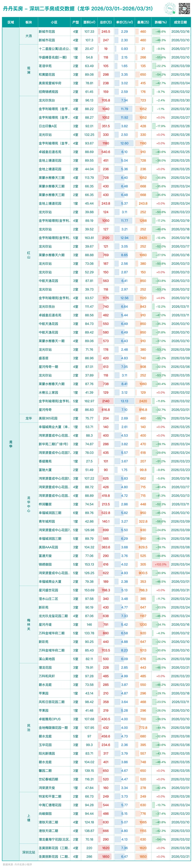
Task: Click community name 世纪春城四期
Action: 48,779
